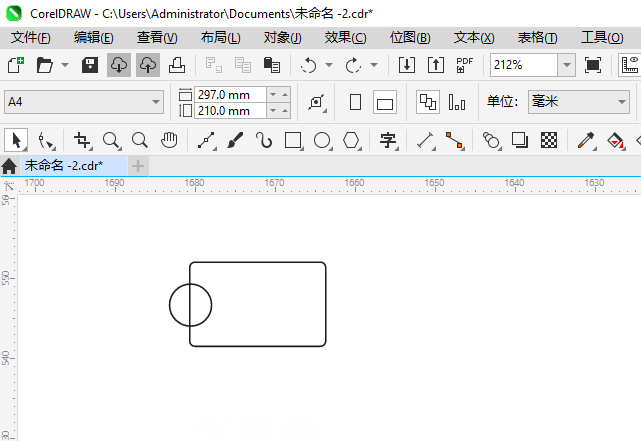The height and width of the screenshot is (441, 641).
Task: Open the 编辑(E) menu
Action: coord(94,38)
